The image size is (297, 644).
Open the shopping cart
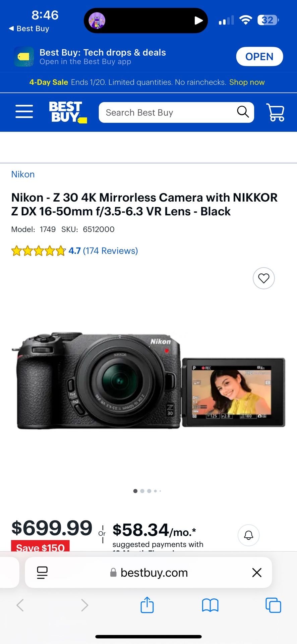coord(275,112)
